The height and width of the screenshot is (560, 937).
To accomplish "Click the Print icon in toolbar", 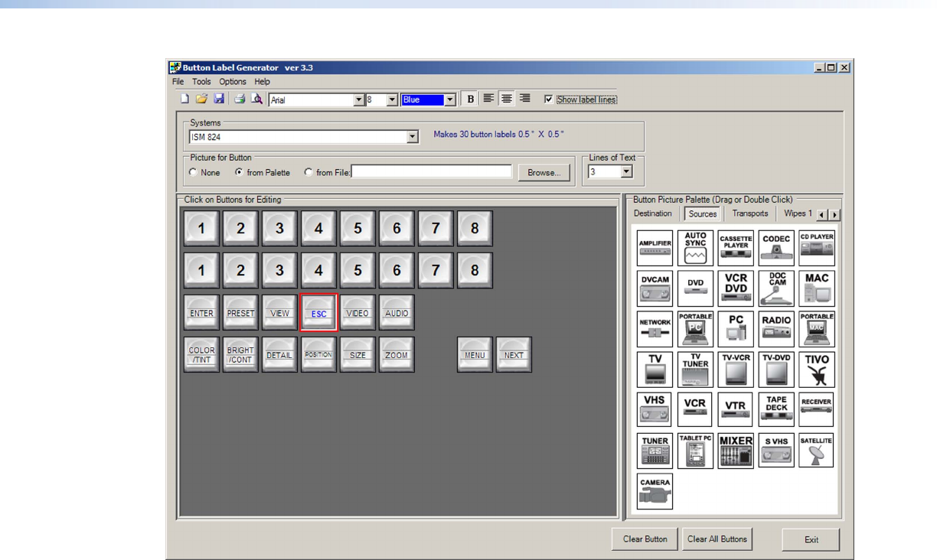I will point(240,99).
